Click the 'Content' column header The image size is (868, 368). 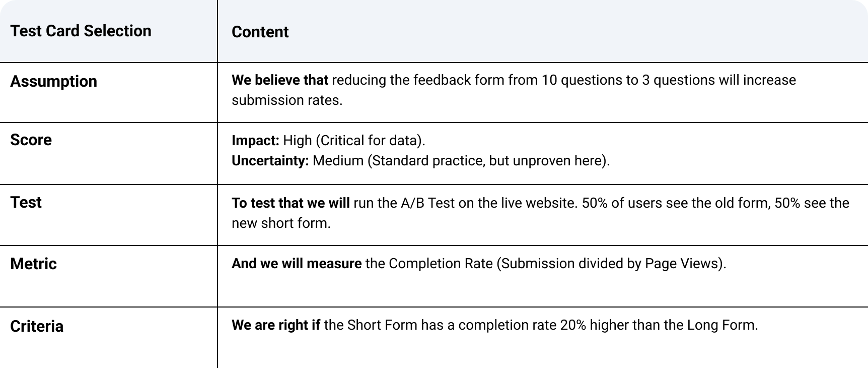[260, 32]
